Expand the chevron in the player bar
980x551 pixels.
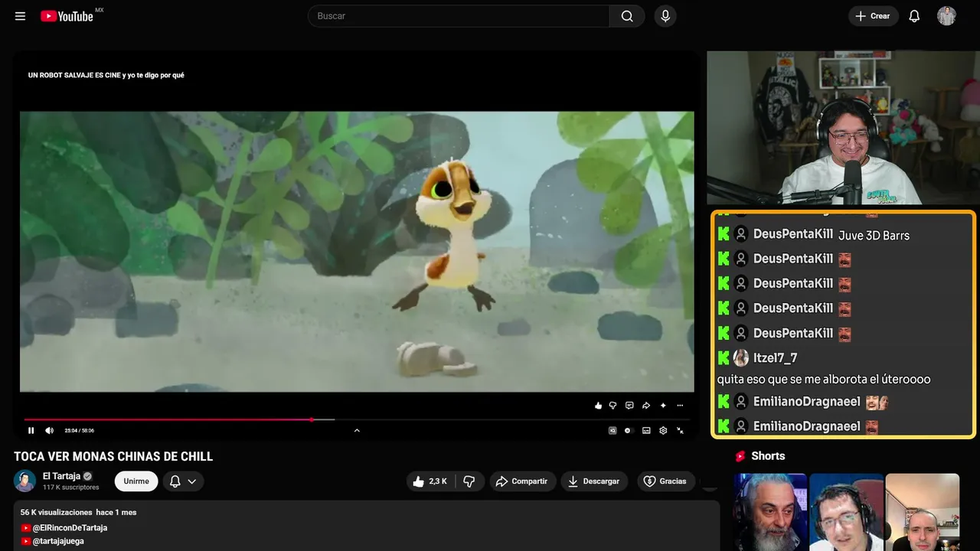(357, 430)
